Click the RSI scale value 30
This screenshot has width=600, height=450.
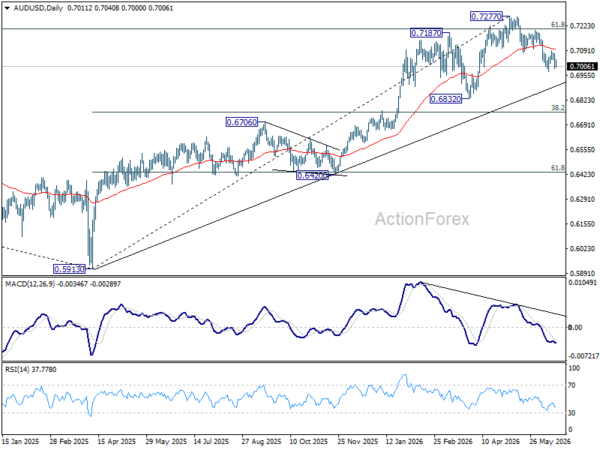click(572, 413)
